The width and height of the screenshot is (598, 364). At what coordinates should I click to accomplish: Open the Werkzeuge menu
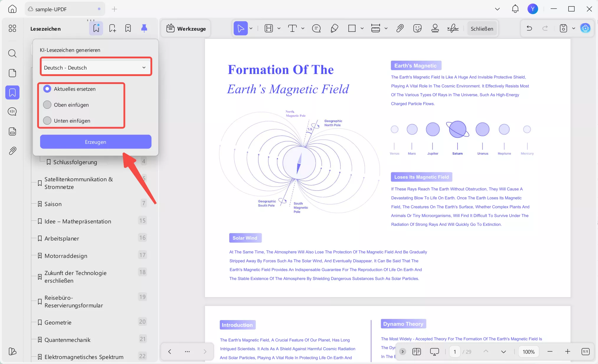pyautogui.click(x=186, y=29)
